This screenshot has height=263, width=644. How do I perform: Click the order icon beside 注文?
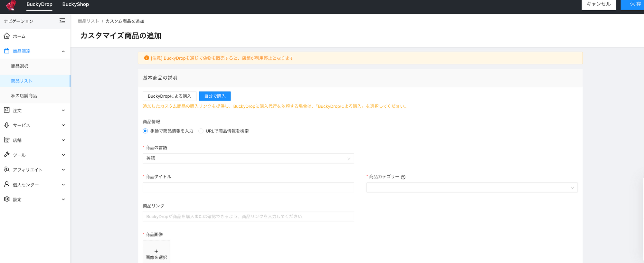7,110
